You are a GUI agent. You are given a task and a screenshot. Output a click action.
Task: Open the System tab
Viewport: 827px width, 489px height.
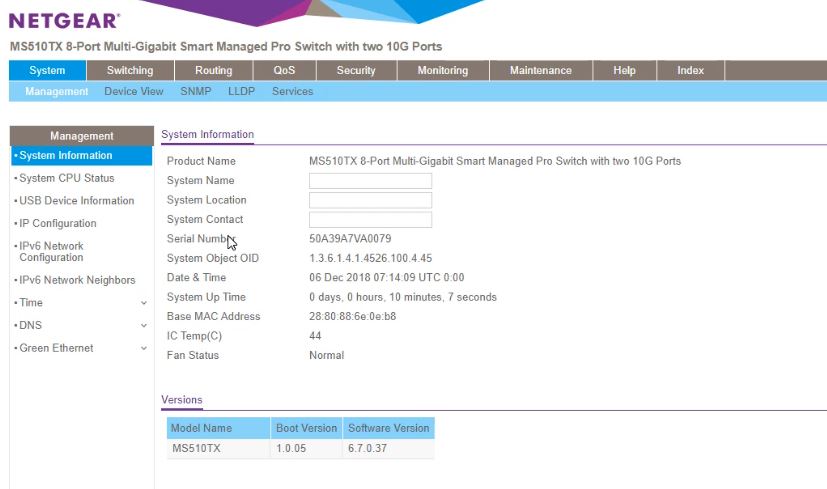coord(47,70)
